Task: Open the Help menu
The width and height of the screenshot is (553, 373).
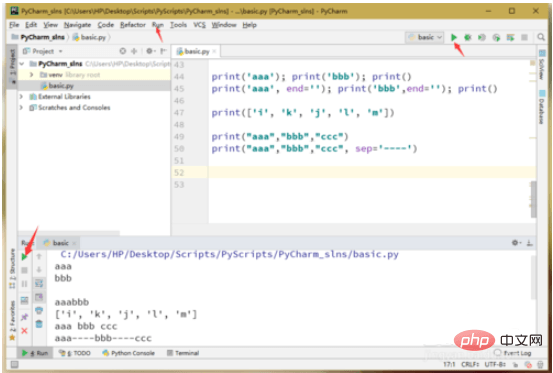Action: [249, 25]
